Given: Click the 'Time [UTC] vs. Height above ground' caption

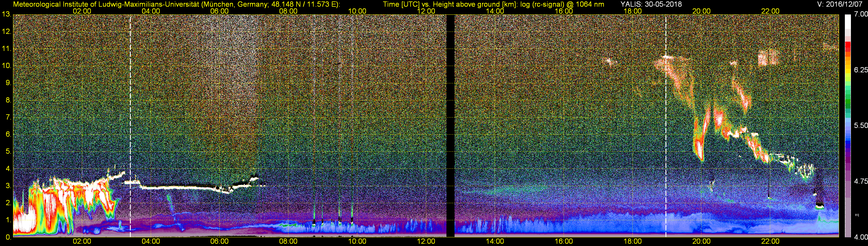Looking at the screenshot, I should [x=493, y=4].
